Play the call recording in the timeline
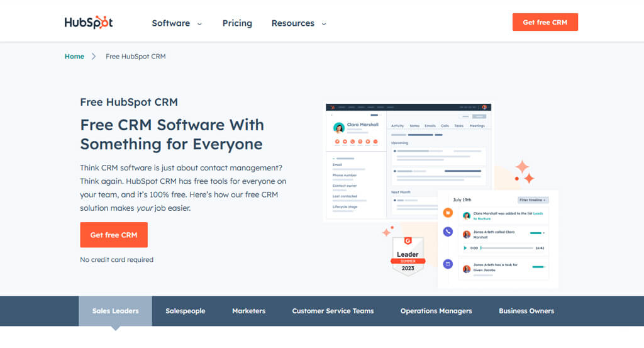Image resolution: width=644 pixels, height=348 pixels. click(x=465, y=248)
